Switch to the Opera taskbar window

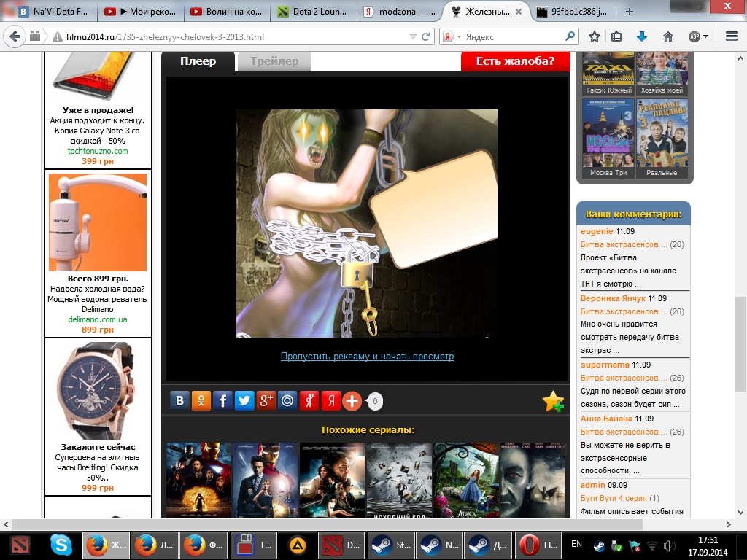point(538,545)
